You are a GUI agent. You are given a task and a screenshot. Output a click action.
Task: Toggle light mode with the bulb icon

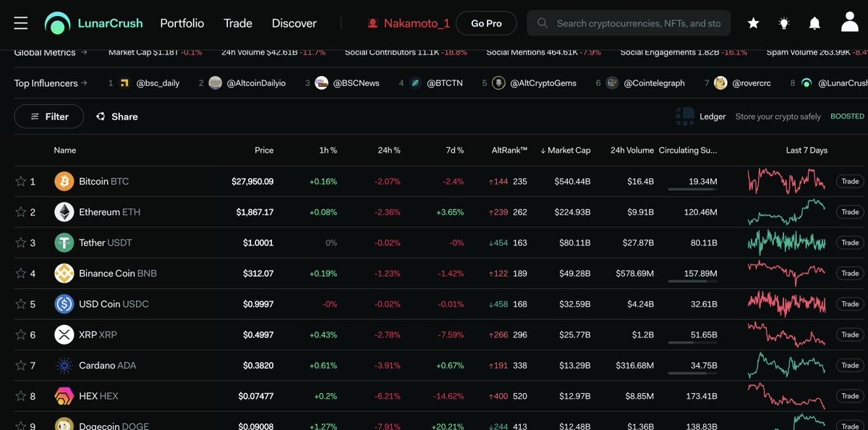pyautogui.click(x=783, y=23)
